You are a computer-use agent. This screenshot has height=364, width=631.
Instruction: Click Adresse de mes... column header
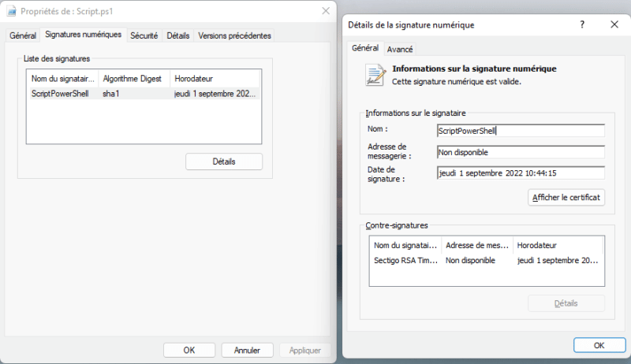pos(477,245)
